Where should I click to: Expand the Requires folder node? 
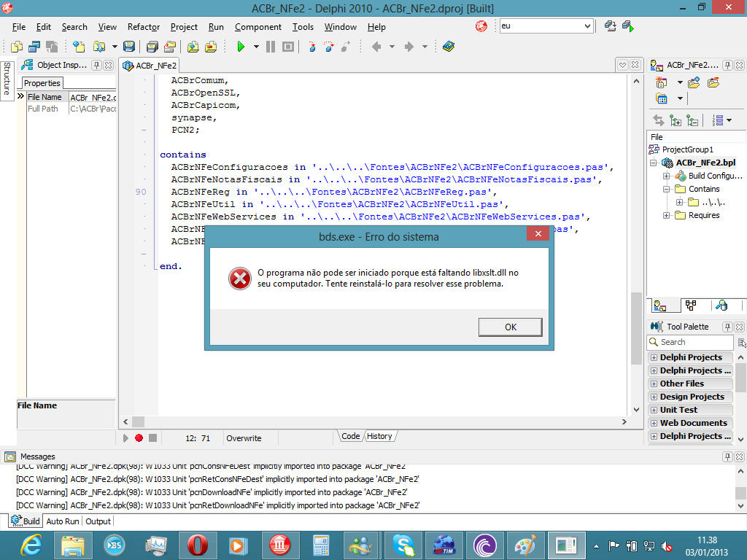click(667, 215)
